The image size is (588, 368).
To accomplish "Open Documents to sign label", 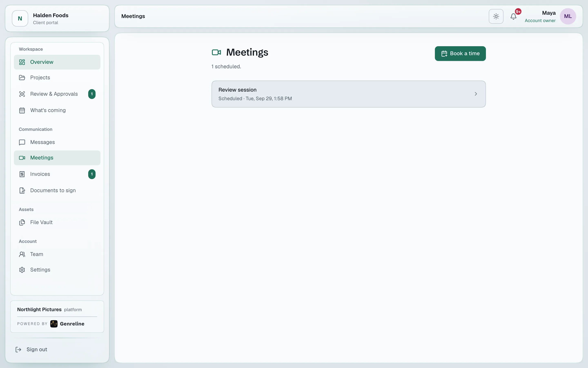I will coord(53,190).
